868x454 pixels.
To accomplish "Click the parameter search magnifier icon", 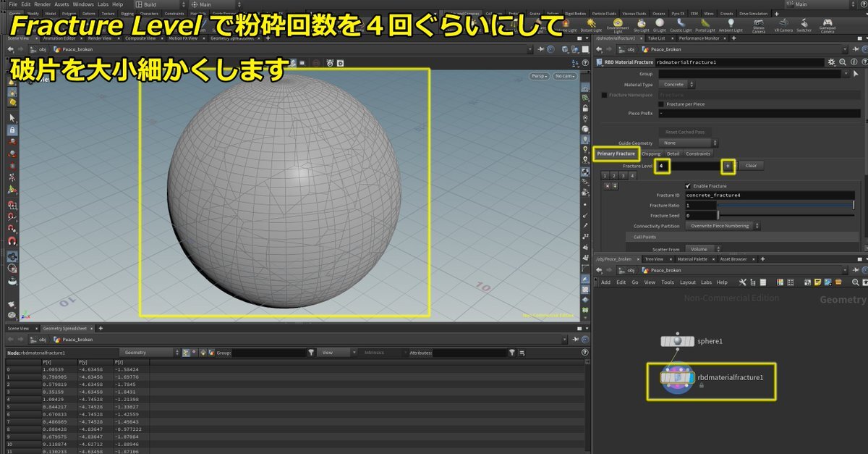I will pyautogui.click(x=841, y=62).
